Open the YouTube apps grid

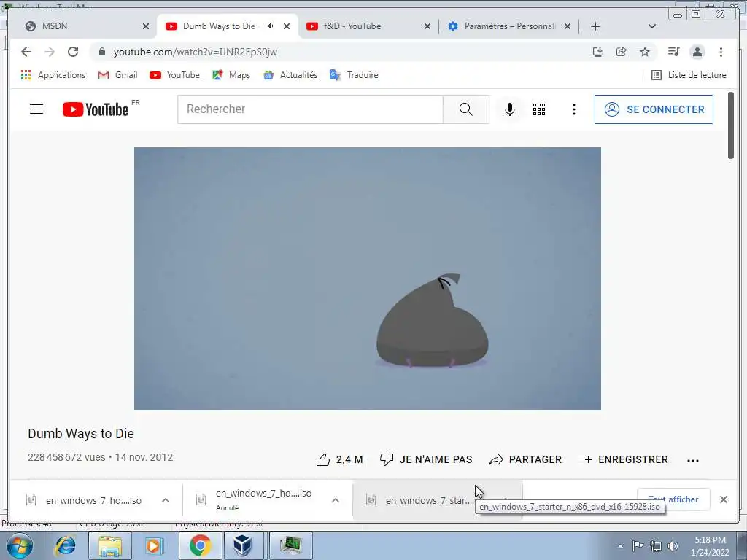539,109
